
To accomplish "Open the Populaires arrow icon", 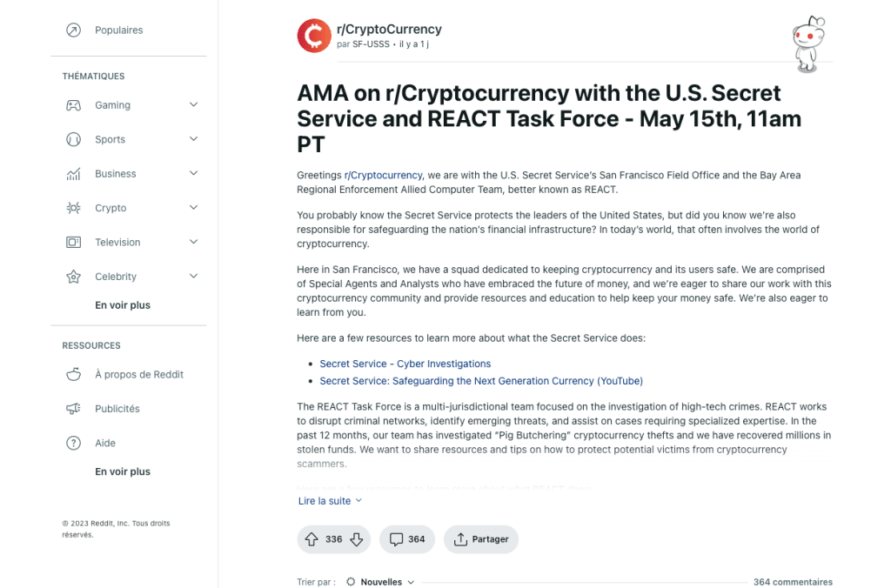I will point(73,30).
